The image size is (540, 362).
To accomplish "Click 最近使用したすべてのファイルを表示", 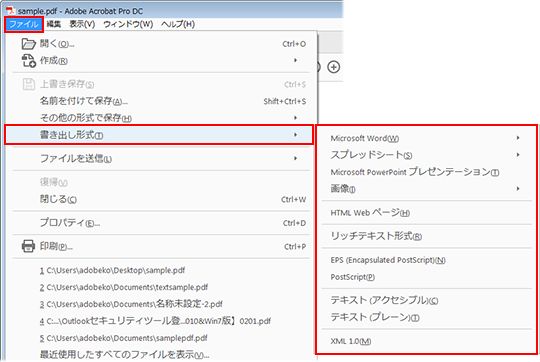I will (125, 354).
